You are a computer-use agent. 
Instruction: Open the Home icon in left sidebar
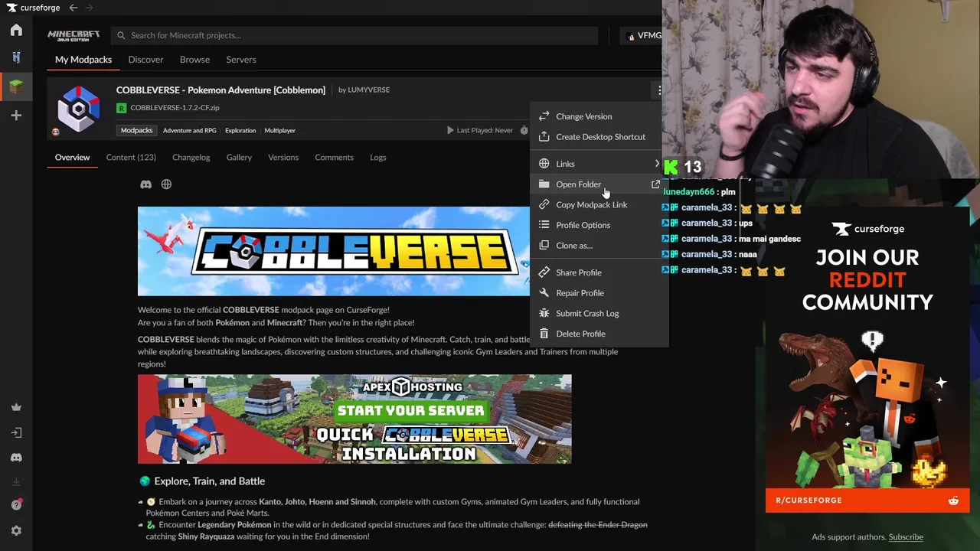[x=16, y=30]
